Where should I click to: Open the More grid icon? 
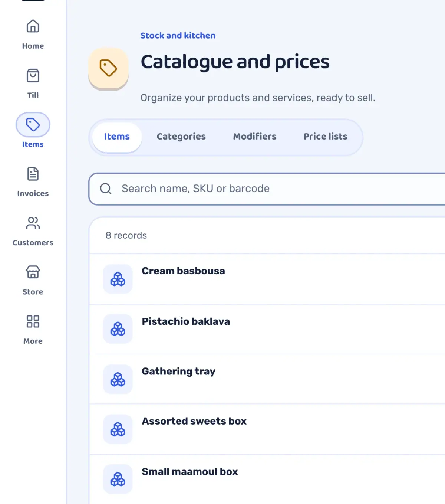tap(33, 321)
